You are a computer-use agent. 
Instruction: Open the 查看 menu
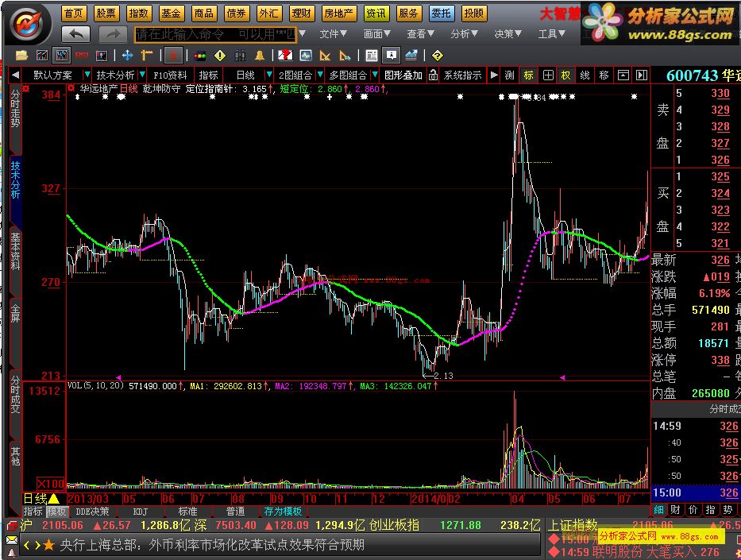point(421,34)
